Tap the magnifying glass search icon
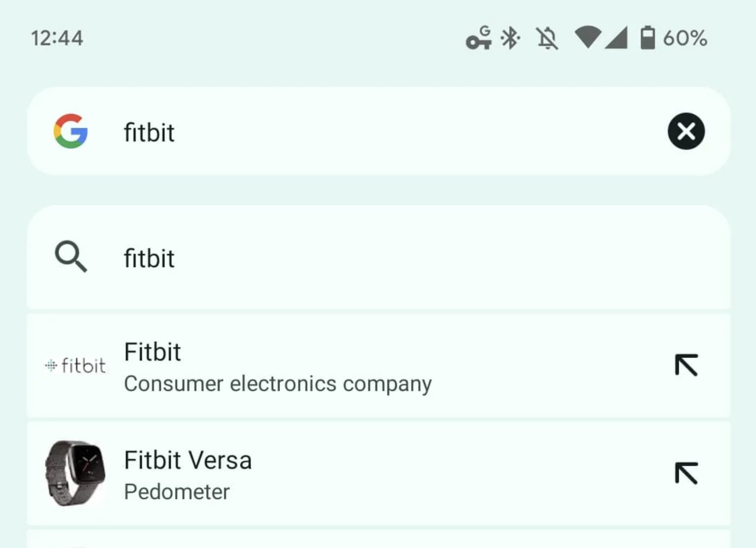The image size is (756, 548). [x=71, y=256]
